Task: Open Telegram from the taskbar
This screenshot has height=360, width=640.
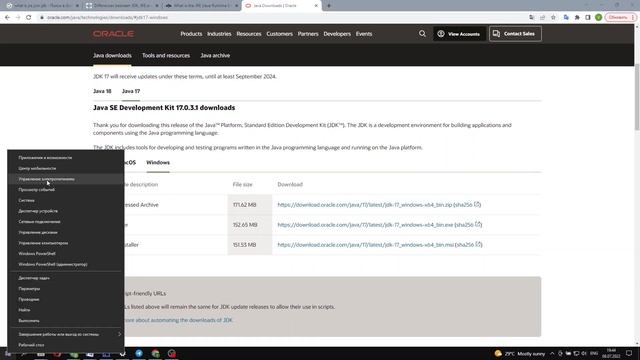Action: (x=139, y=353)
